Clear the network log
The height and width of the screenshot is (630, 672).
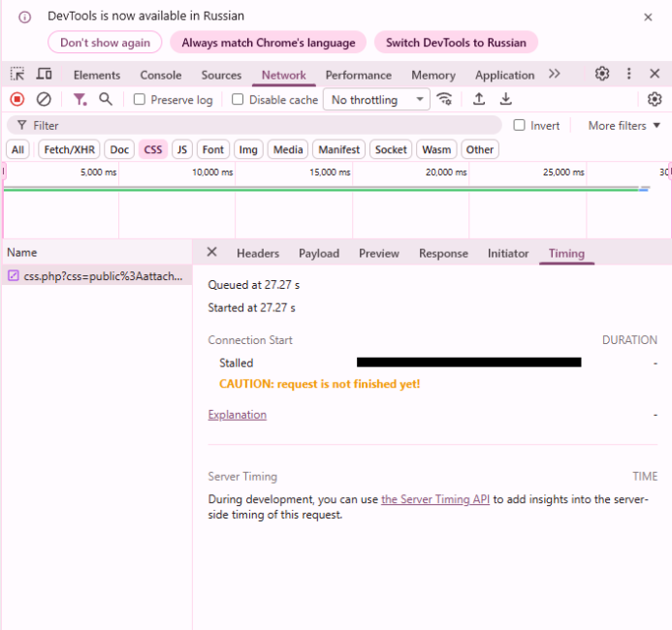coord(44,100)
